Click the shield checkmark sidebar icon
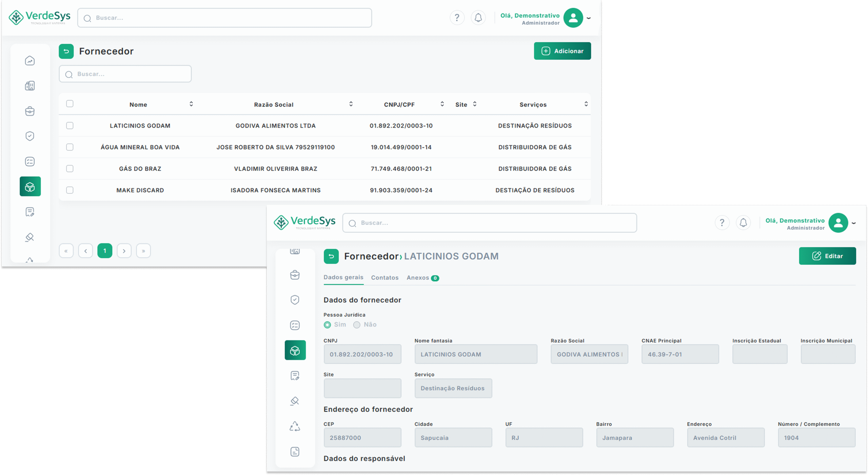Screen dimensions: 868x475 click(30, 136)
